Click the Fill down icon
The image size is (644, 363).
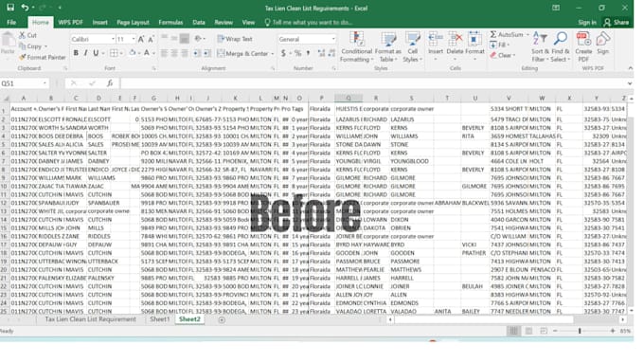pos(493,45)
